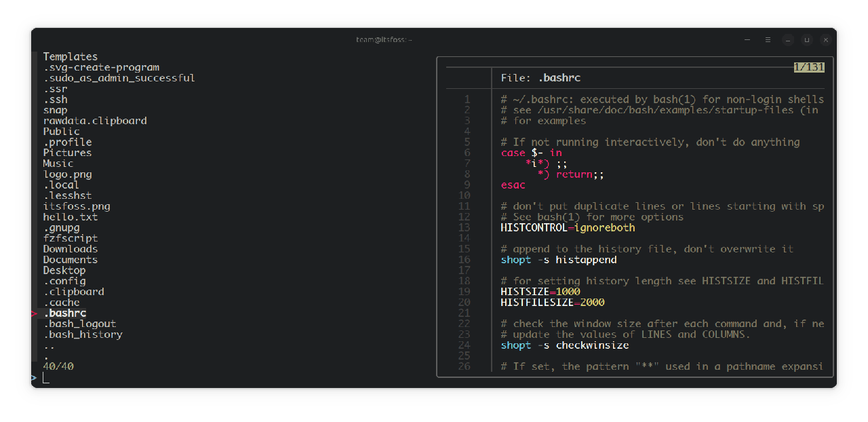868x422 pixels.
Task: Click the 40/40 match counter
Action: [x=58, y=366]
